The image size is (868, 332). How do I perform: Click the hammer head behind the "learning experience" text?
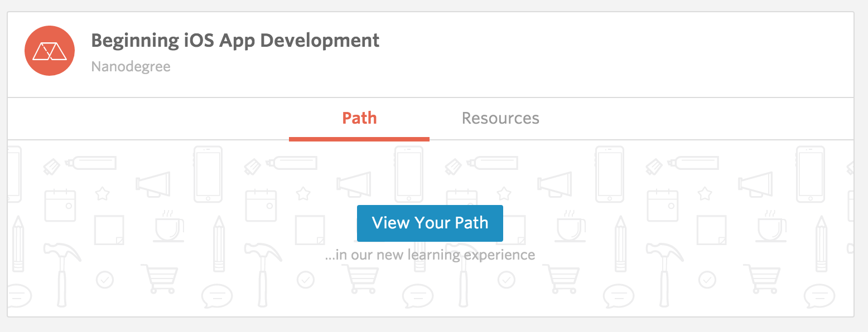tap(463, 252)
